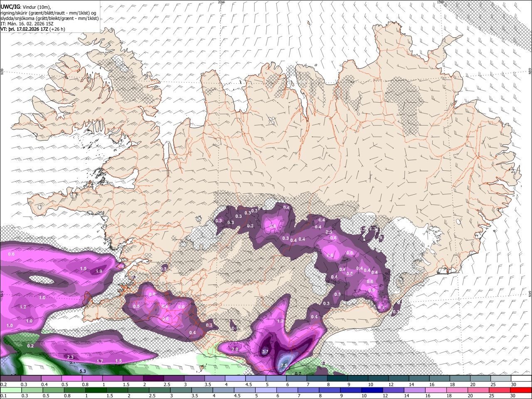Click the "1.7" precipitation value on the map
The height and width of the screenshot is (399, 532).
tap(100, 361)
